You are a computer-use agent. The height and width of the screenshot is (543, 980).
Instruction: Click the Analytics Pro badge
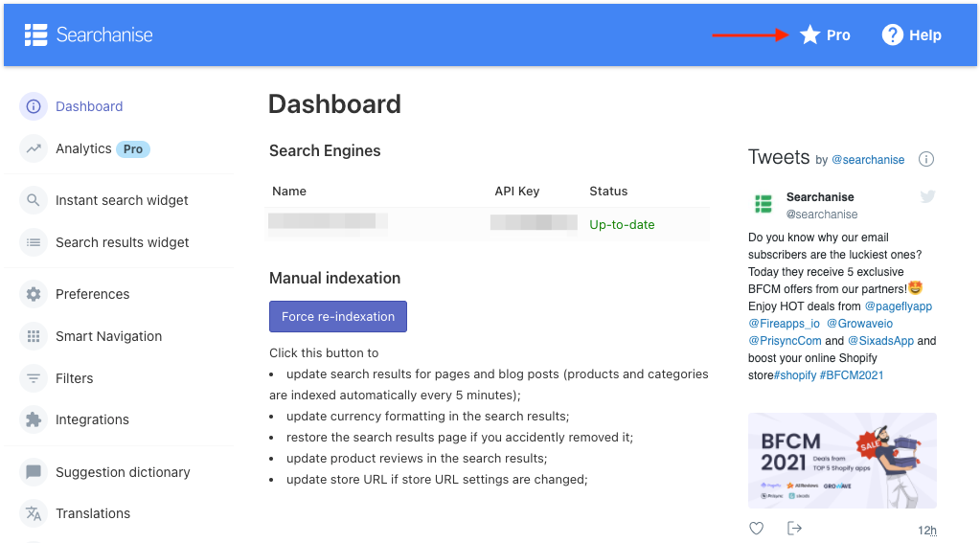coord(133,149)
